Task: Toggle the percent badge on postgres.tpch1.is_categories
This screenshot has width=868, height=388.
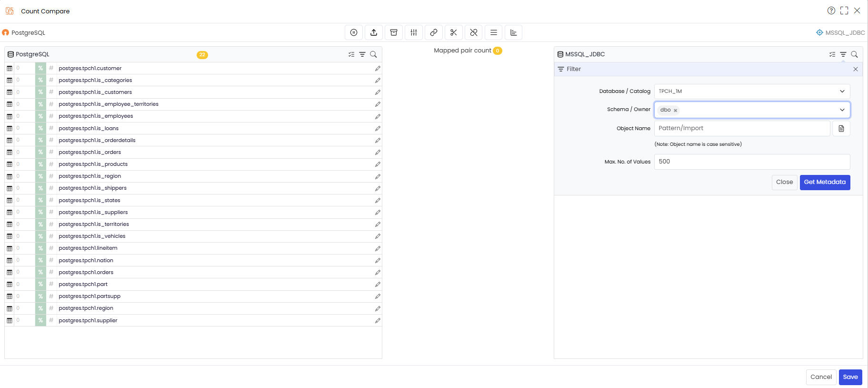Action: pyautogui.click(x=40, y=80)
